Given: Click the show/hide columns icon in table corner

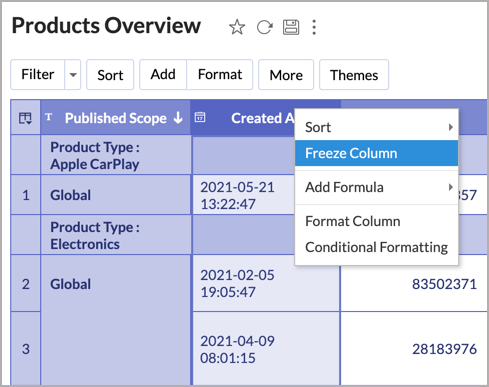Looking at the screenshot, I should point(25,118).
